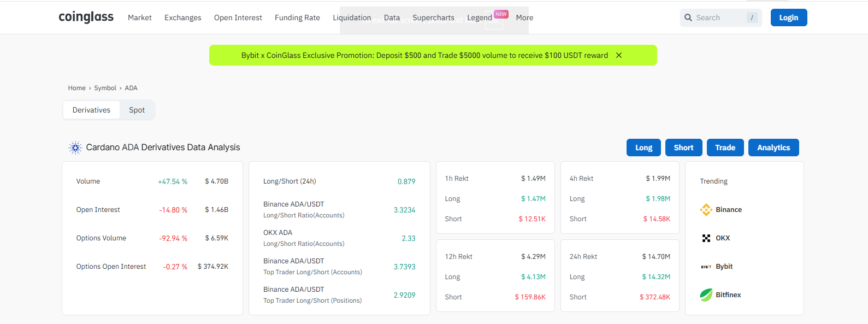This screenshot has height=324, width=868.
Task: Open the Market menu
Action: (x=139, y=17)
